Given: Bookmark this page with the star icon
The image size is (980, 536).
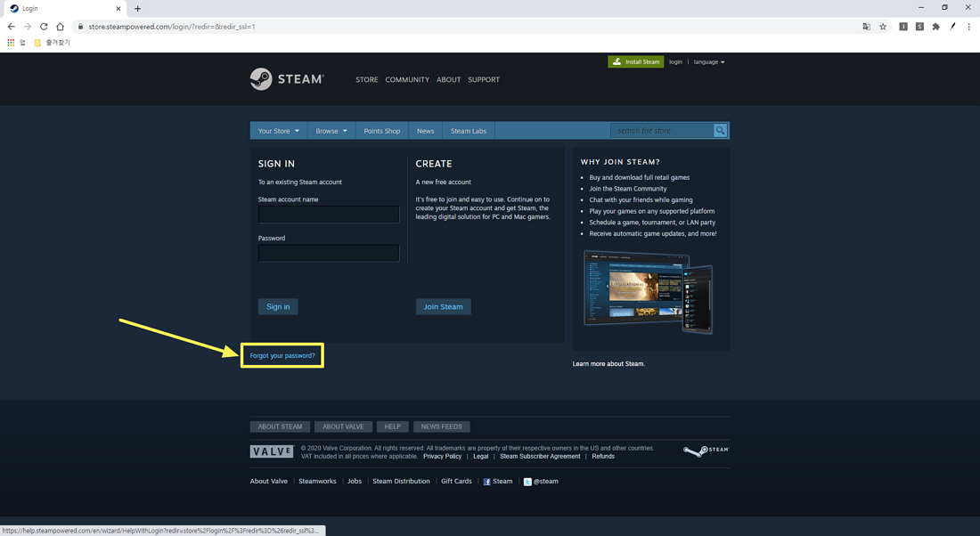Looking at the screenshot, I should [x=883, y=27].
